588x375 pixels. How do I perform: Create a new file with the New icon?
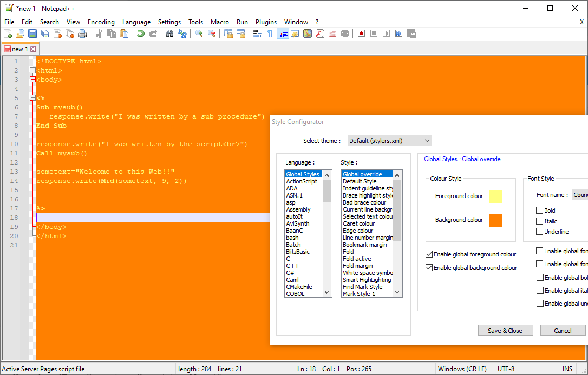pyautogui.click(x=8, y=34)
